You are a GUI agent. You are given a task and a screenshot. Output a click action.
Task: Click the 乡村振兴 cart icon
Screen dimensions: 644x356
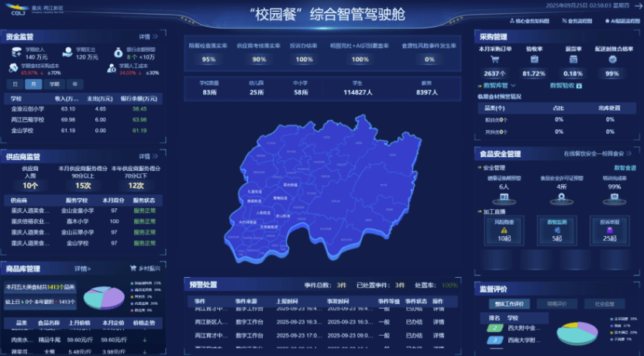pos(133,269)
